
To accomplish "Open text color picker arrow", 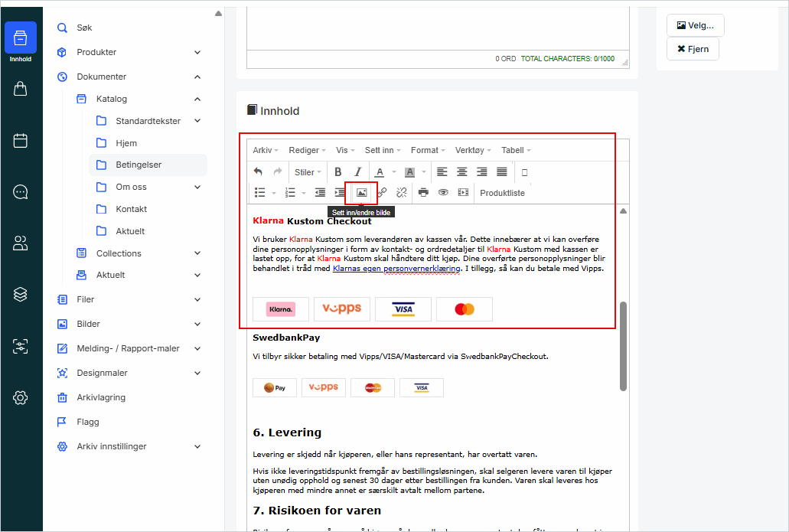I will (x=394, y=172).
